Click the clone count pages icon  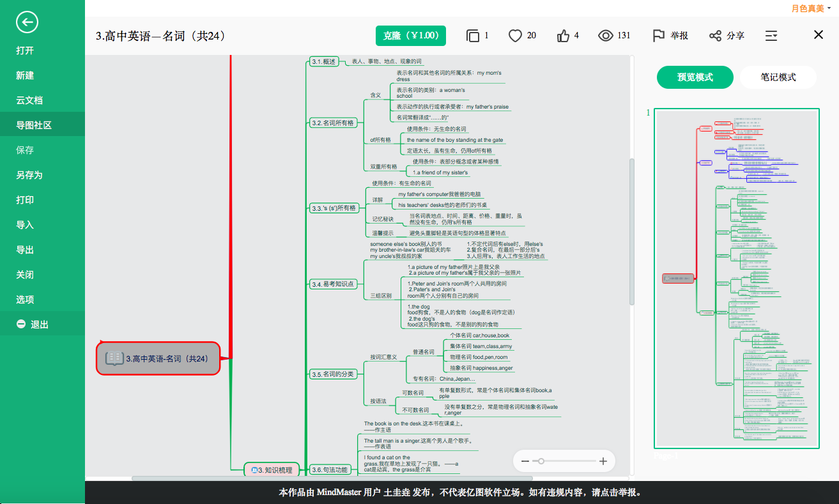[472, 36]
